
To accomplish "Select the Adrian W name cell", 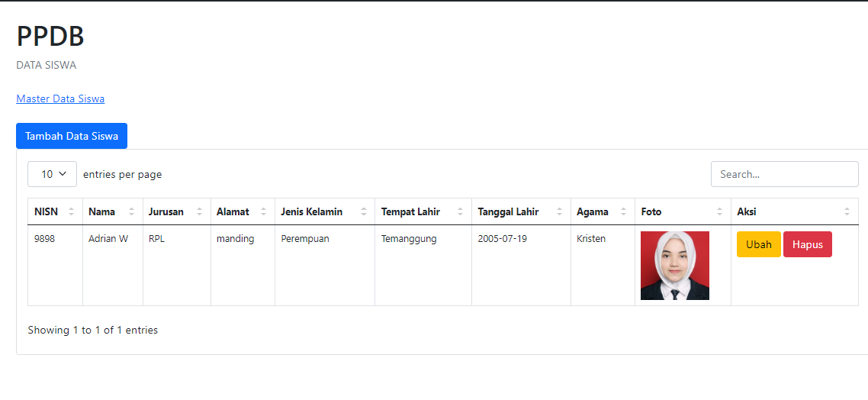I will point(108,239).
